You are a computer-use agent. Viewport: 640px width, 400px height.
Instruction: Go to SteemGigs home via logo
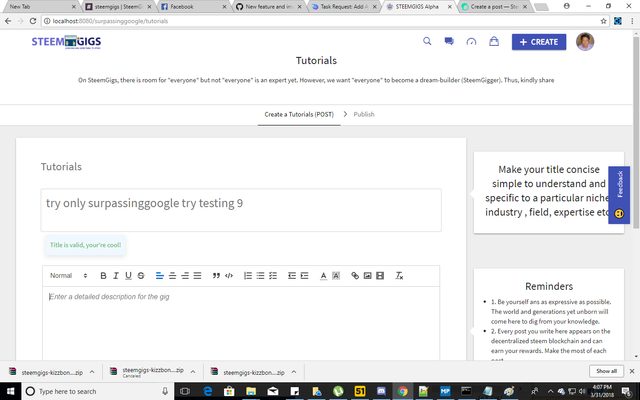(x=66, y=42)
